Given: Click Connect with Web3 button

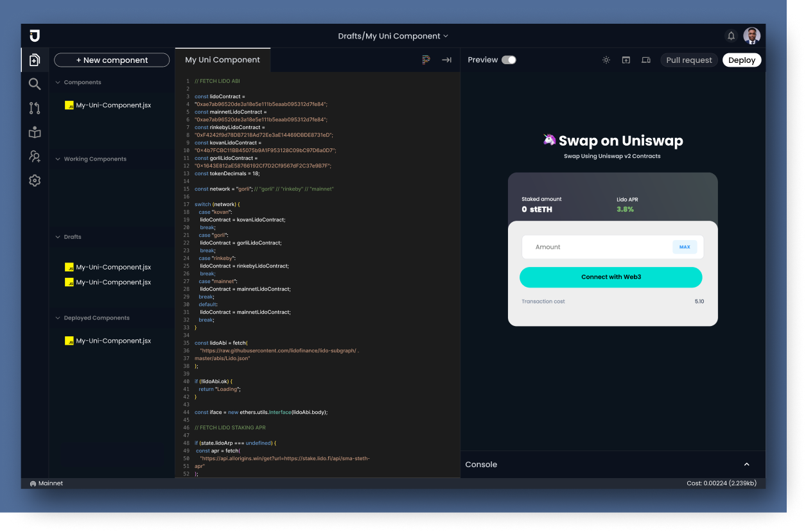Looking at the screenshot, I should [x=611, y=277].
